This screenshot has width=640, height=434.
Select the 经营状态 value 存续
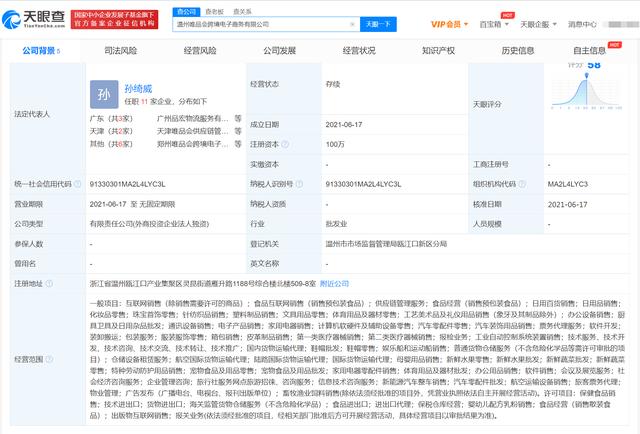333,84
